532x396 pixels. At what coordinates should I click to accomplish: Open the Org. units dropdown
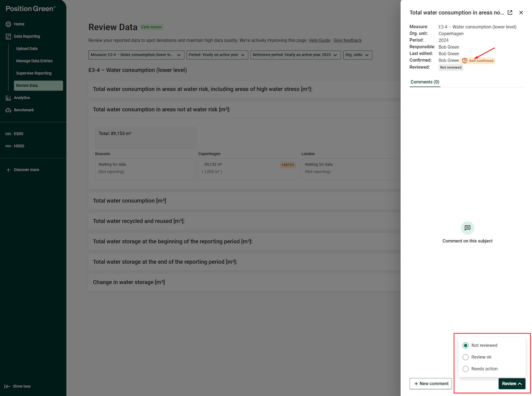point(357,55)
